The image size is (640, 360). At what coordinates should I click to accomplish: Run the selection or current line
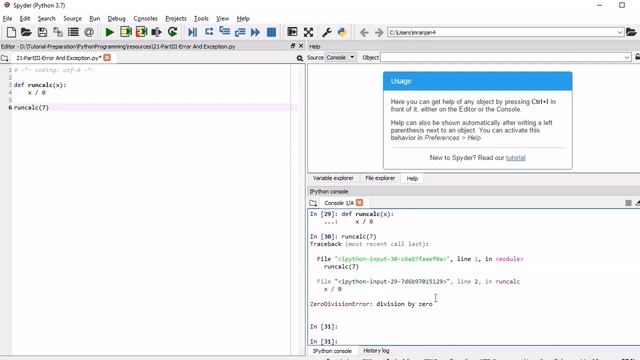[156, 32]
